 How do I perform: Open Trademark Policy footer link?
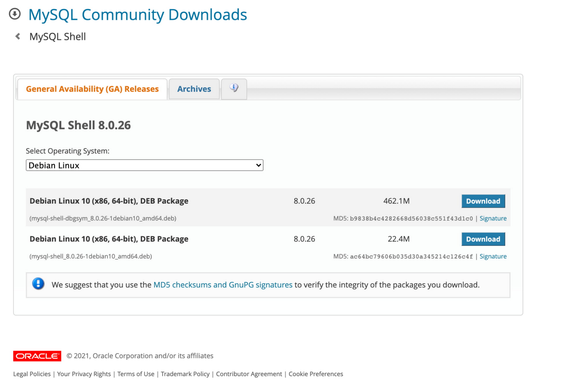pyautogui.click(x=185, y=374)
